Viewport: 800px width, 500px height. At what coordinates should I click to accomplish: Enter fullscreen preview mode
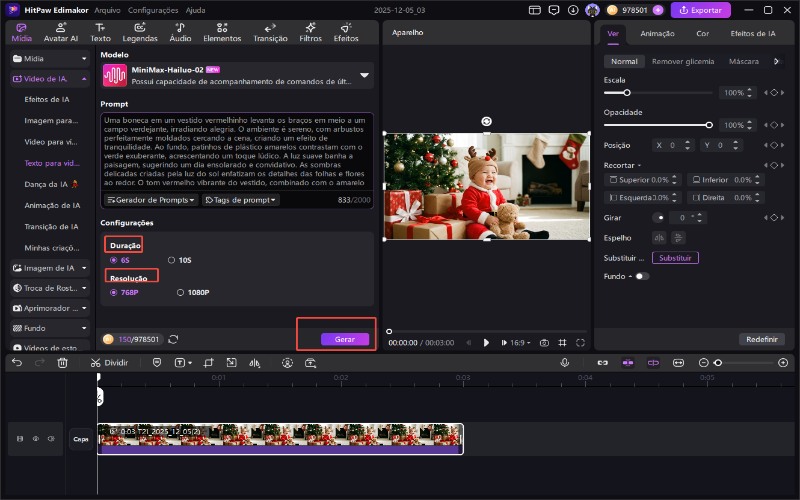click(x=580, y=343)
